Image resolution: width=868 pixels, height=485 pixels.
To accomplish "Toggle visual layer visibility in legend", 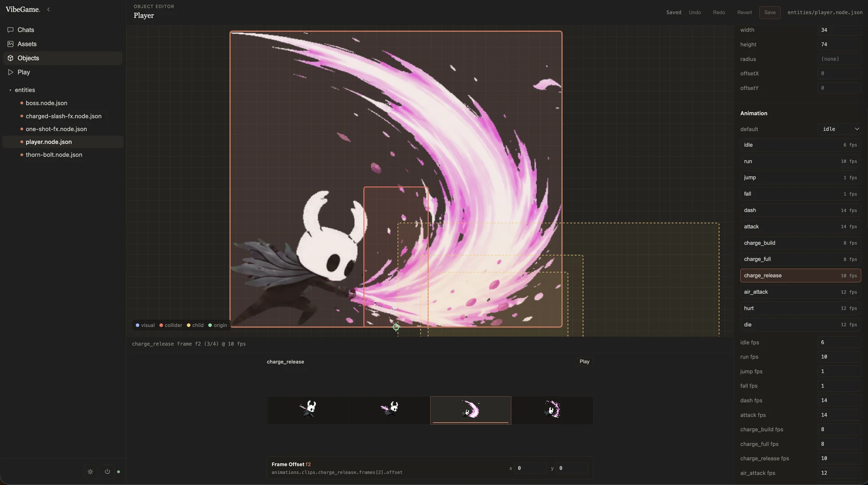I will point(145,325).
